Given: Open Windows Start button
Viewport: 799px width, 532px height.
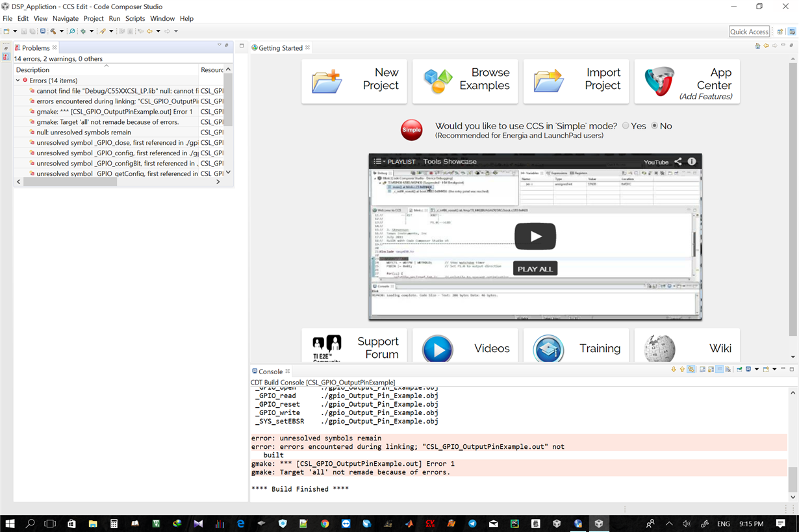Looking at the screenshot, I should (x=10, y=524).
